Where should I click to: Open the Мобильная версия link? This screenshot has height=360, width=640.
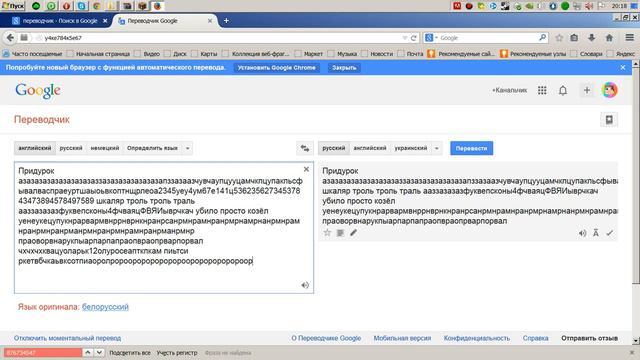point(402,338)
